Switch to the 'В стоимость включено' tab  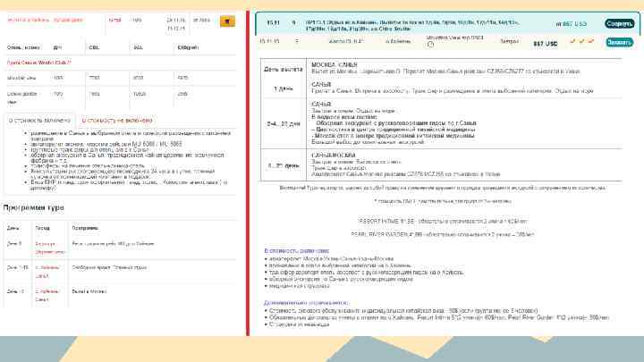tap(39, 121)
